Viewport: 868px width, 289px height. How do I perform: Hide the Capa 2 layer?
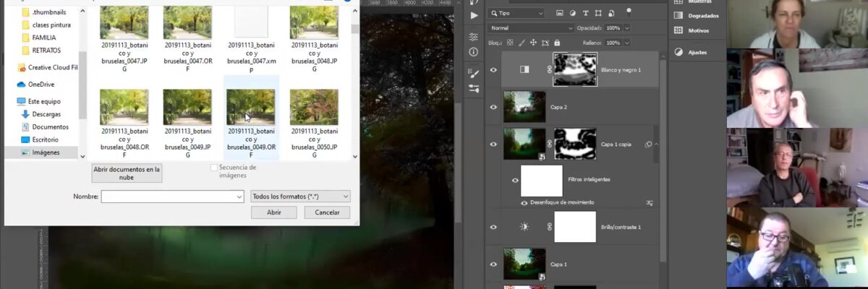tap(493, 107)
